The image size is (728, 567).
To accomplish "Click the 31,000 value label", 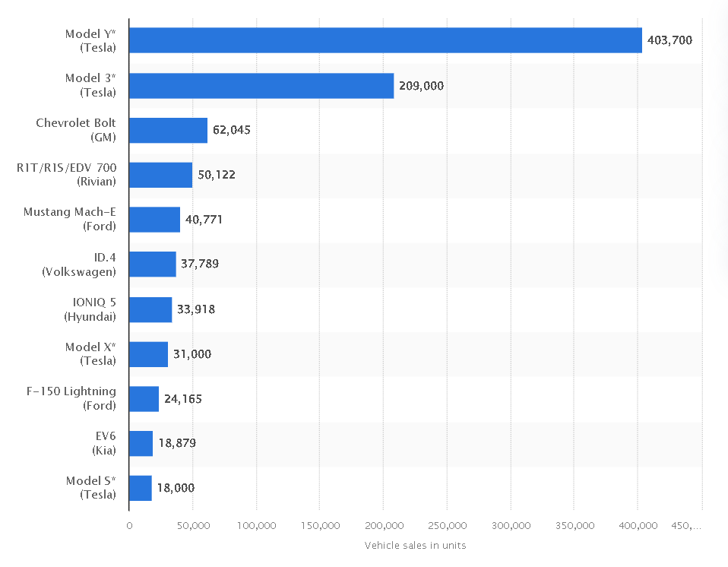I will [192, 354].
